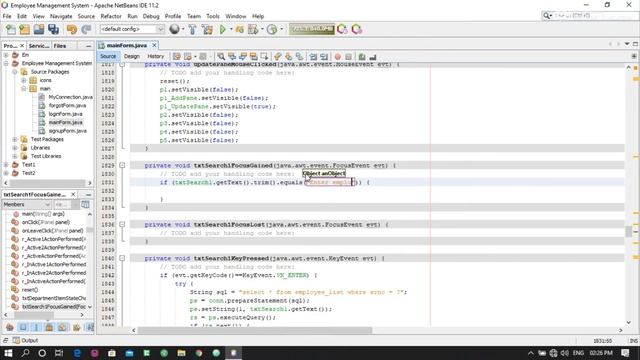
Task: Run the project with the green arrow
Action: pos(222,29)
